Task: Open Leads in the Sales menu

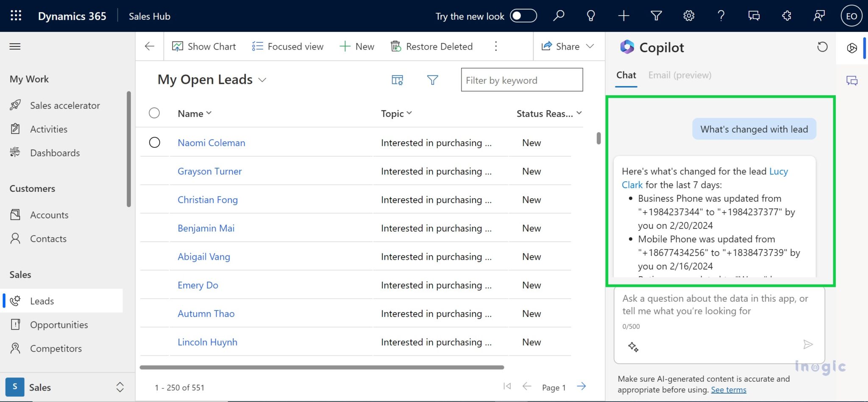Action: [x=42, y=301]
